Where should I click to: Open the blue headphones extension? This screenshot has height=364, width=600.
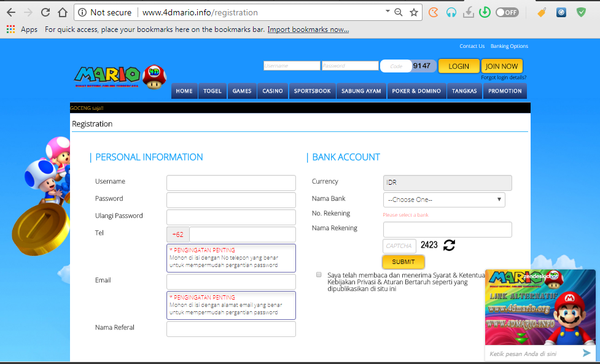pyautogui.click(x=451, y=13)
